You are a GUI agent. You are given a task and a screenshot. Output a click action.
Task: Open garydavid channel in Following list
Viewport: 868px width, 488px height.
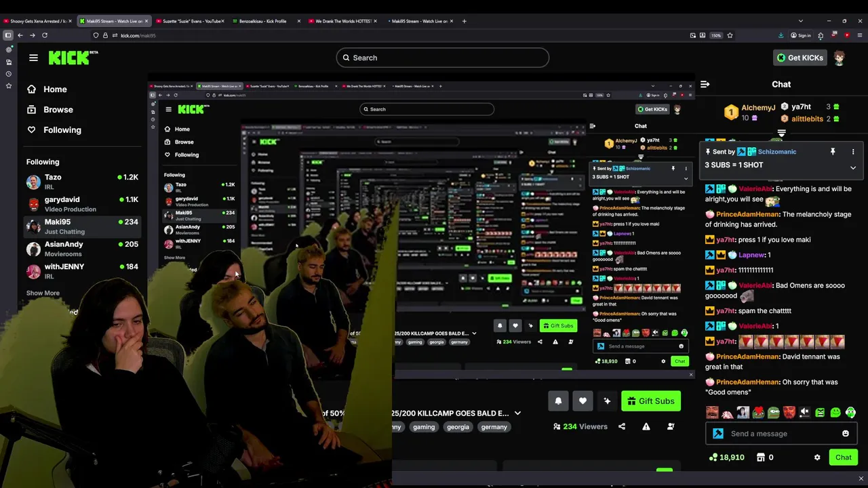click(x=82, y=204)
